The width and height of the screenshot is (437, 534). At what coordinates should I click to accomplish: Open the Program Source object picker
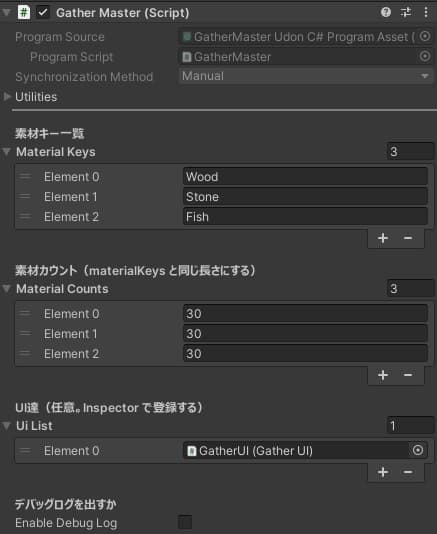[425, 36]
